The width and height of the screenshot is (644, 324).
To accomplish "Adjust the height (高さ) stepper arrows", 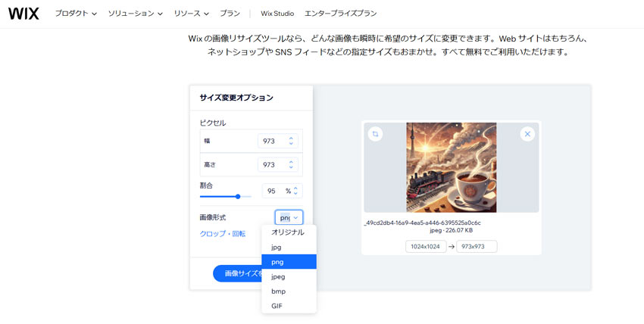I will pos(291,164).
